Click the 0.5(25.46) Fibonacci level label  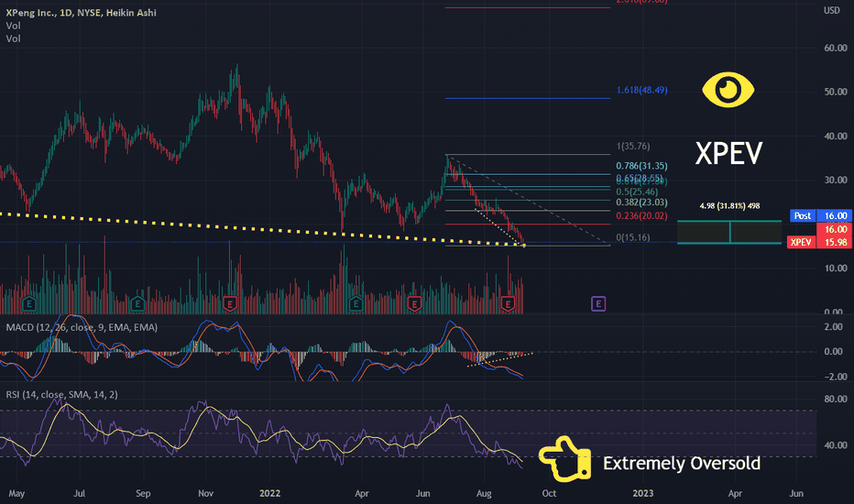(x=637, y=192)
